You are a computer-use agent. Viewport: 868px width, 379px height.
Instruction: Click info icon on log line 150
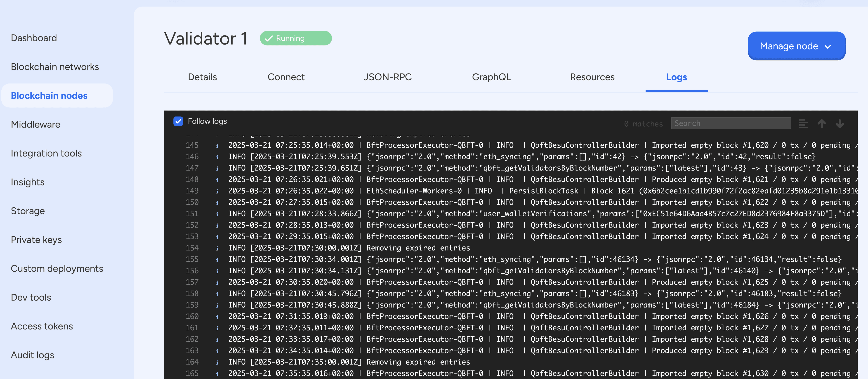point(217,203)
